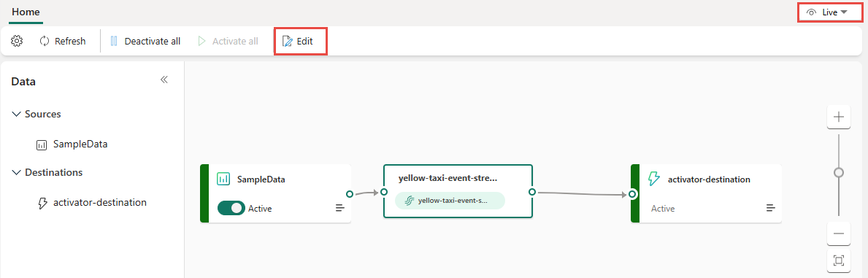Open the settings gear in toolbar
This screenshot has height=278, width=868.
click(x=17, y=41)
